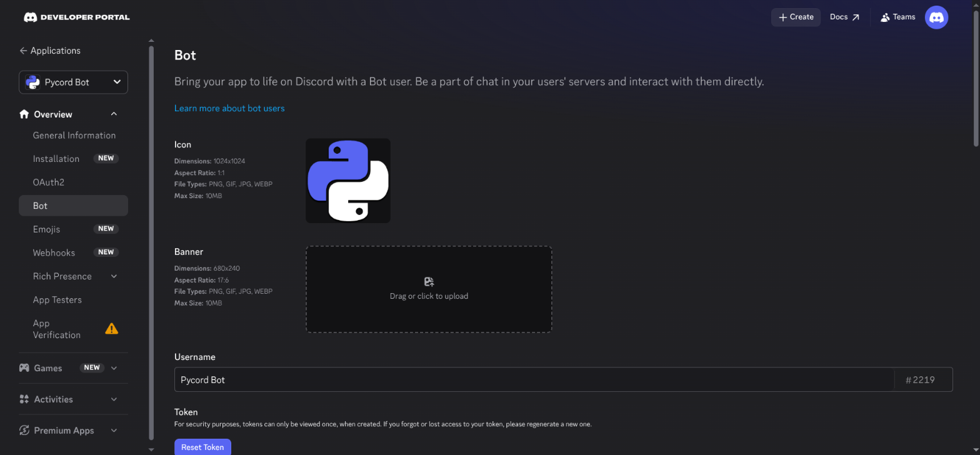Click the Docs external link arrow
Viewport: 980px width, 455px height.
(856, 17)
